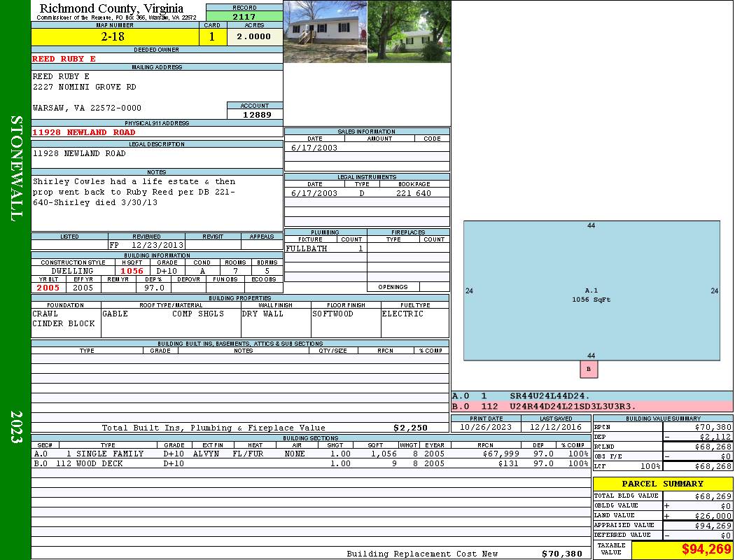Select deeded owner name REED RUBY E
Viewport: 735px width, 560px height.
tap(64, 59)
